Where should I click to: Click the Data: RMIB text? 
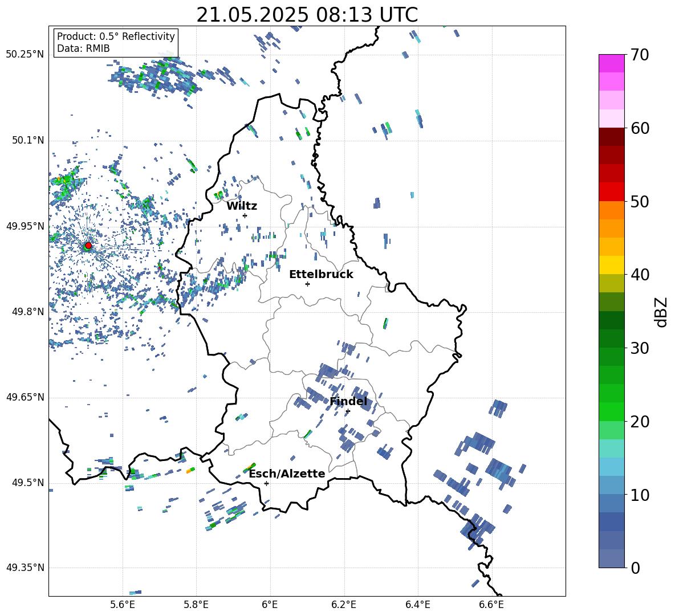tap(83, 48)
